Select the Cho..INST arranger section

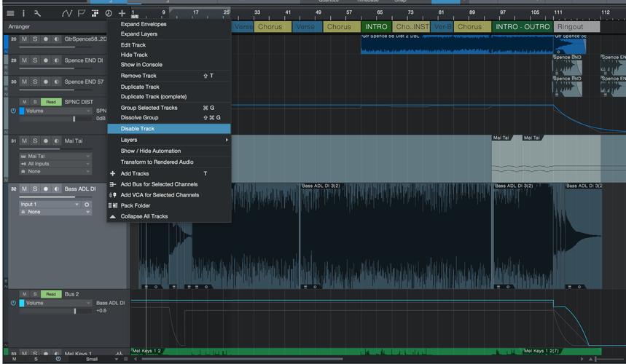point(411,27)
